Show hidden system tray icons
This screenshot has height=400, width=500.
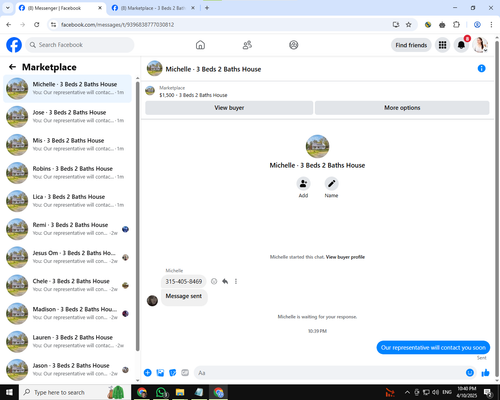click(407, 392)
